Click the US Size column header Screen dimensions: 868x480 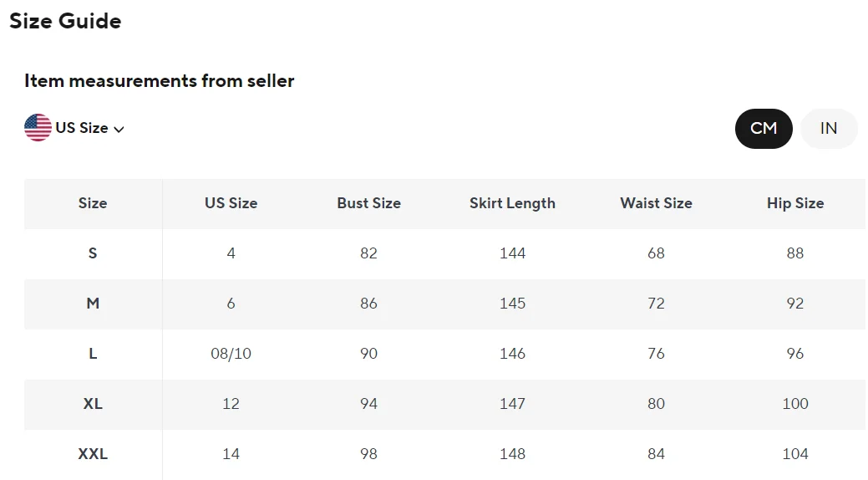click(231, 203)
